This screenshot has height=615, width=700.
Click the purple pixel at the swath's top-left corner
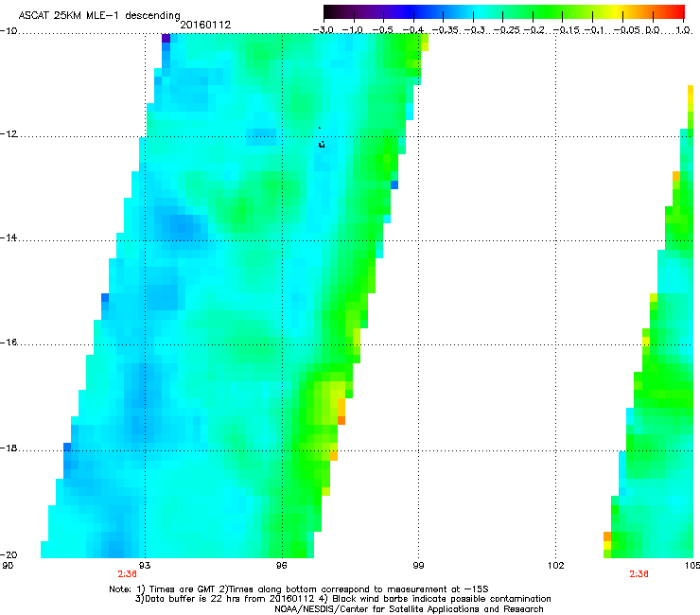[x=166, y=38]
